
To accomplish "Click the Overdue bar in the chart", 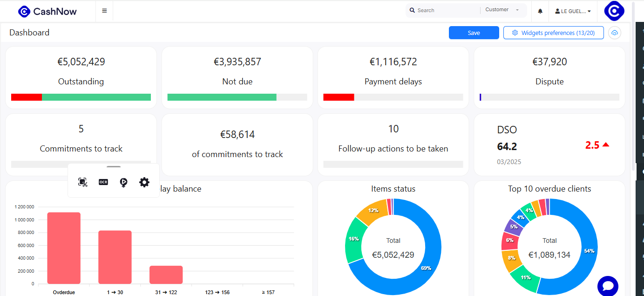I will point(64,248).
